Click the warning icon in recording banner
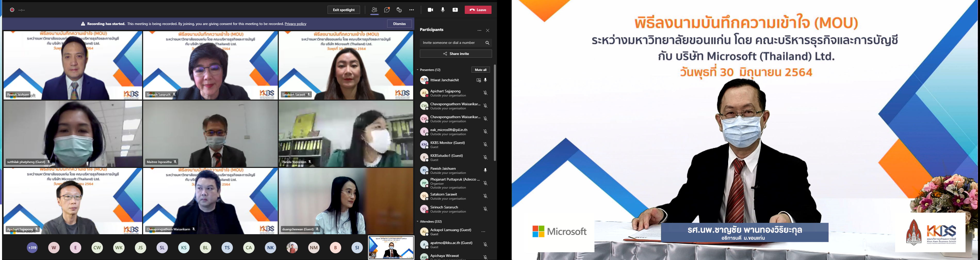 tap(83, 24)
